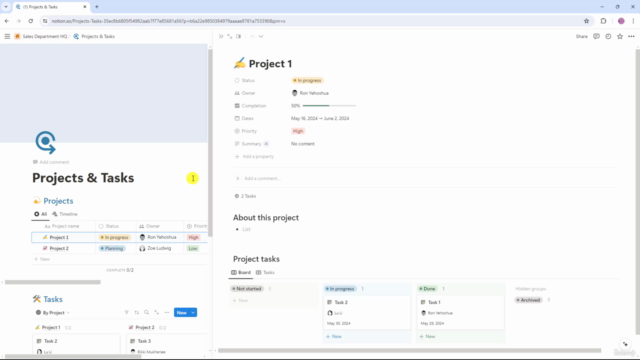Open the Tasks database heading
The height and width of the screenshot is (360, 640).
(x=53, y=299)
